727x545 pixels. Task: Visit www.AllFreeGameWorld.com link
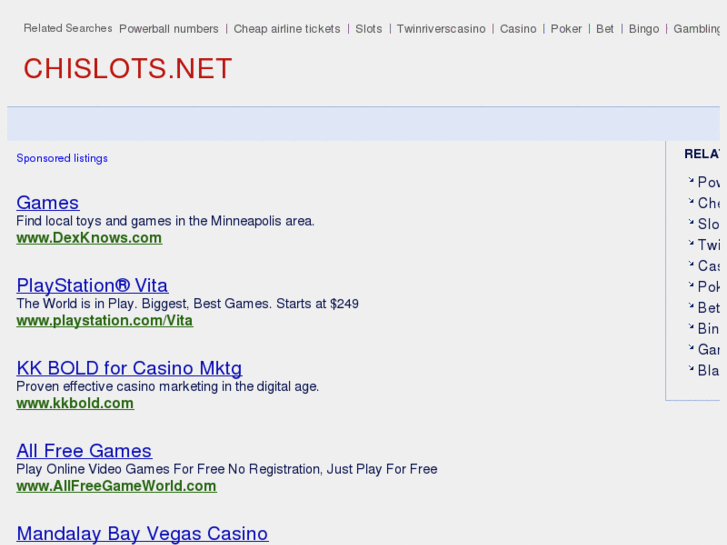pyautogui.click(x=116, y=486)
